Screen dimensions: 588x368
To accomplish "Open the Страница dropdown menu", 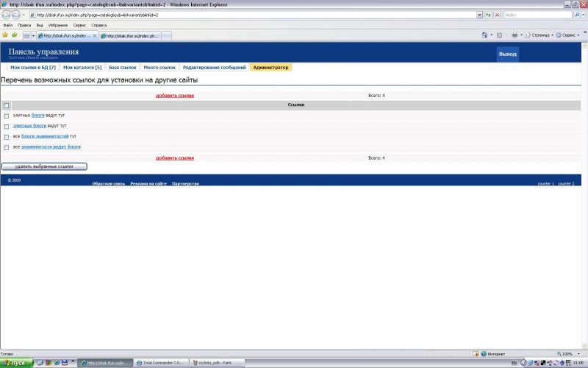I will click(540, 35).
